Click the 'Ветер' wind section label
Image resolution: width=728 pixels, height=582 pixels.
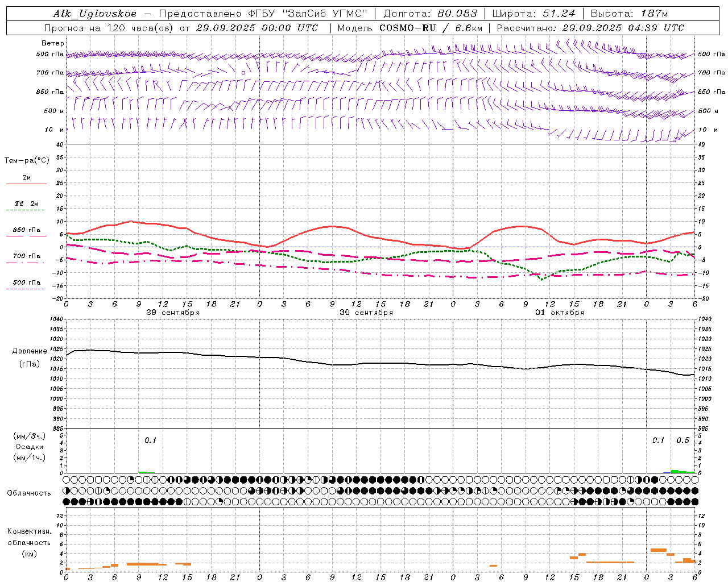click(53, 43)
